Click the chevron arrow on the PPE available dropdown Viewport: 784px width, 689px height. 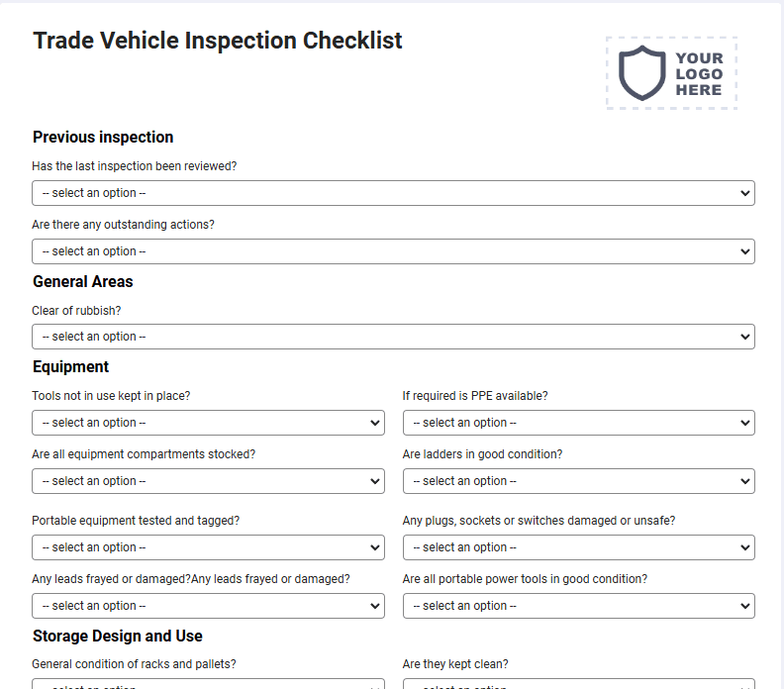745,423
